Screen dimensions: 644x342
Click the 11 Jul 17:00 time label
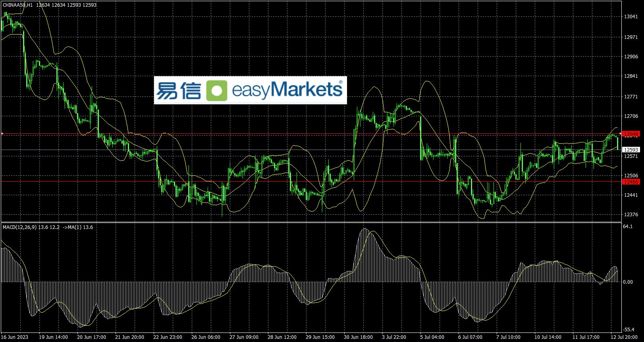[x=586, y=337]
